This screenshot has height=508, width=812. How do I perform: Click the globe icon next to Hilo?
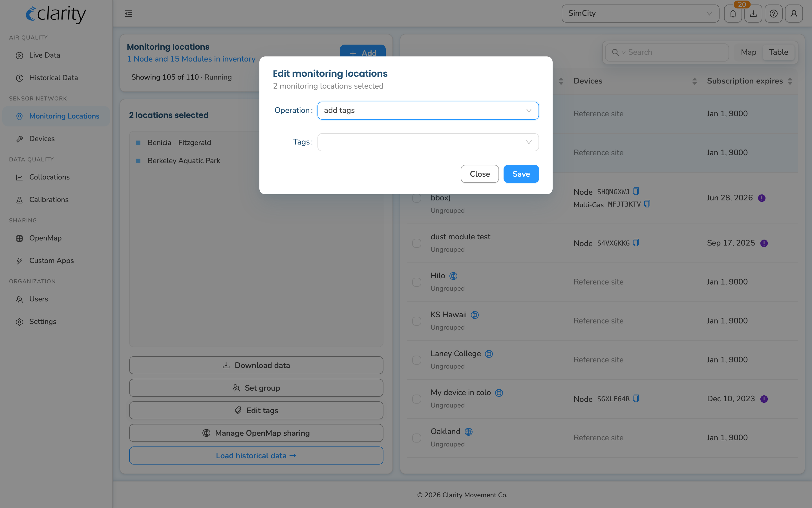pyautogui.click(x=453, y=276)
